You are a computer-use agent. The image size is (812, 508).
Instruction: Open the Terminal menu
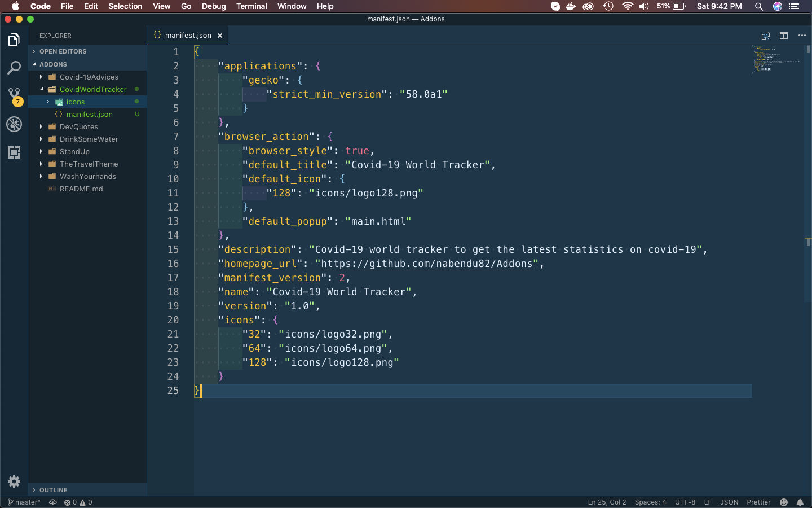click(x=251, y=6)
